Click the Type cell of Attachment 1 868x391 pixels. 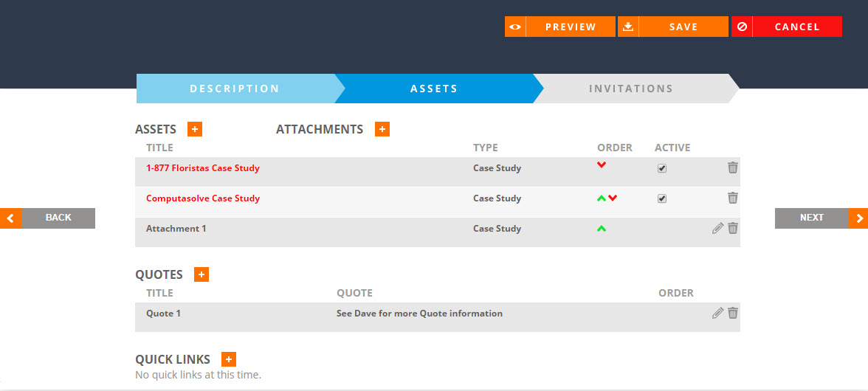497,229
